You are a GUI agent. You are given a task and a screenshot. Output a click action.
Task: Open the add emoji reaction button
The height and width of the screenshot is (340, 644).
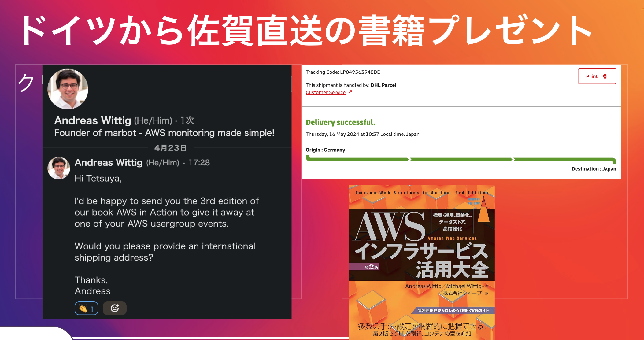[115, 308]
